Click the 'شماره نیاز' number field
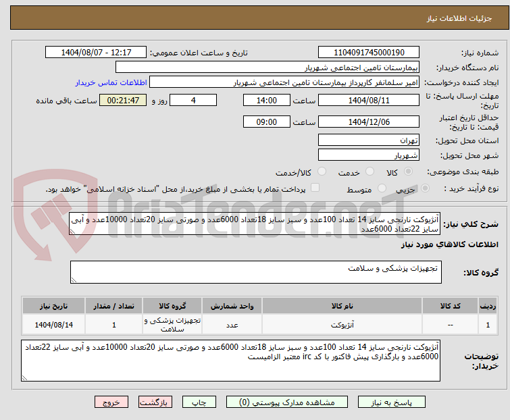Screen dimensions: 510x420 click(x=369, y=52)
